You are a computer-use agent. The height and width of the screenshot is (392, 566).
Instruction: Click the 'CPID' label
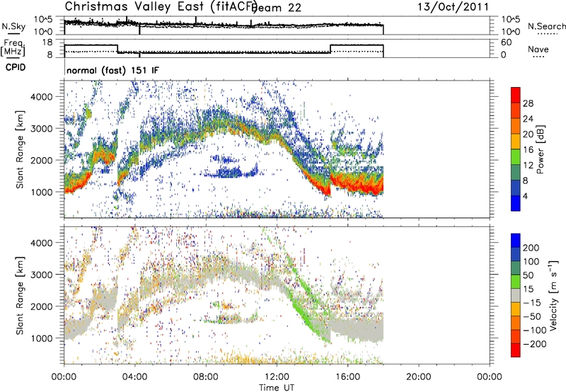pos(16,67)
